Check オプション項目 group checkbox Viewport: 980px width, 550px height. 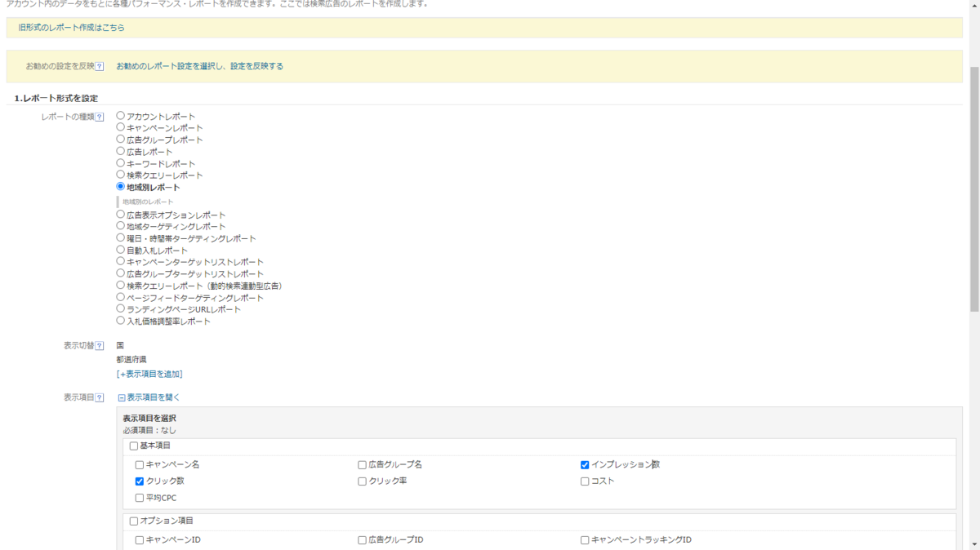click(134, 521)
